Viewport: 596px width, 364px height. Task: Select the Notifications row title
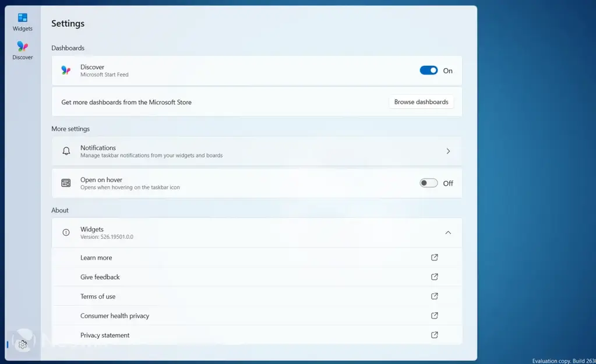[98, 148]
